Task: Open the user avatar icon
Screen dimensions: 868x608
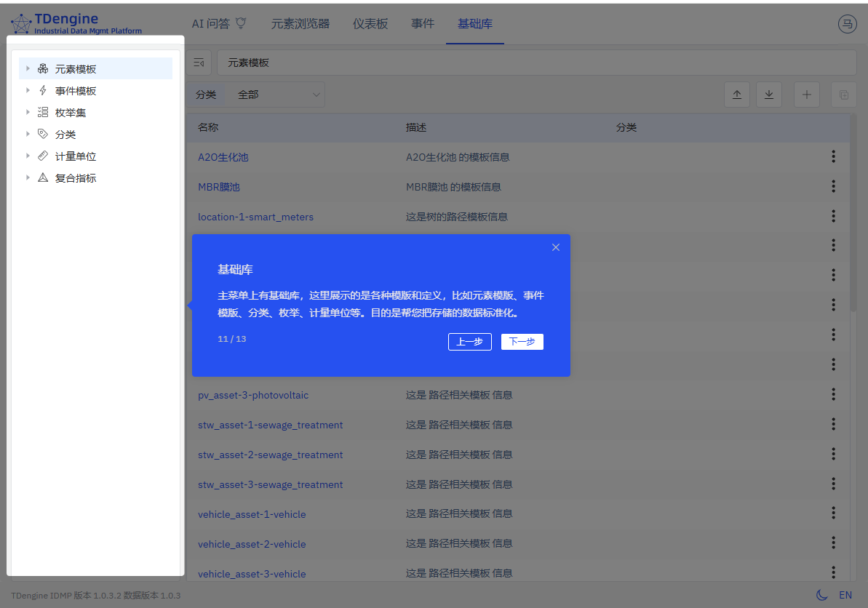Action: pyautogui.click(x=847, y=24)
